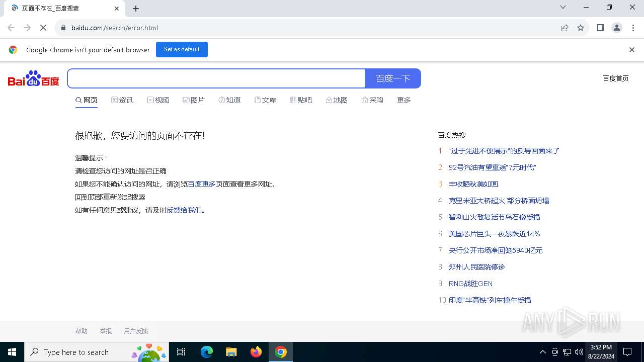
Task: Open the 反馈给我们 feedback link
Action: (184, 210)
